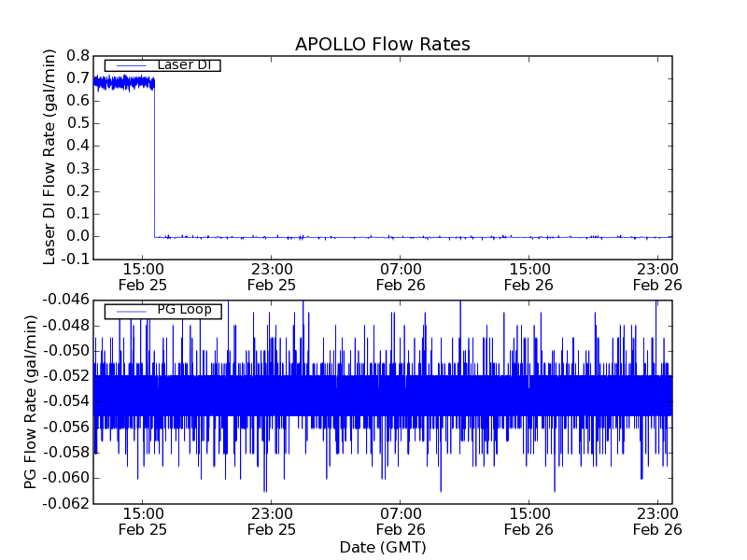747x560 pixels.
Task: Click the blue line sample in PG Loop legend
Action: coord(131,312)
